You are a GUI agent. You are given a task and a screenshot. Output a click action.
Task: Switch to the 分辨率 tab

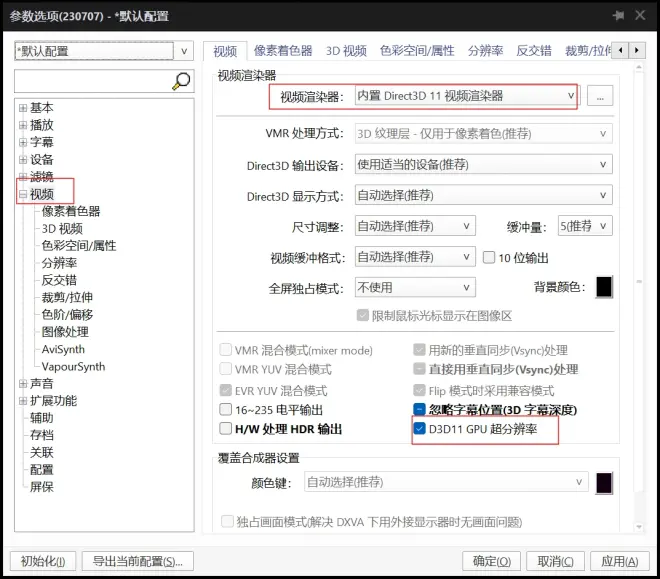[485, 50]
